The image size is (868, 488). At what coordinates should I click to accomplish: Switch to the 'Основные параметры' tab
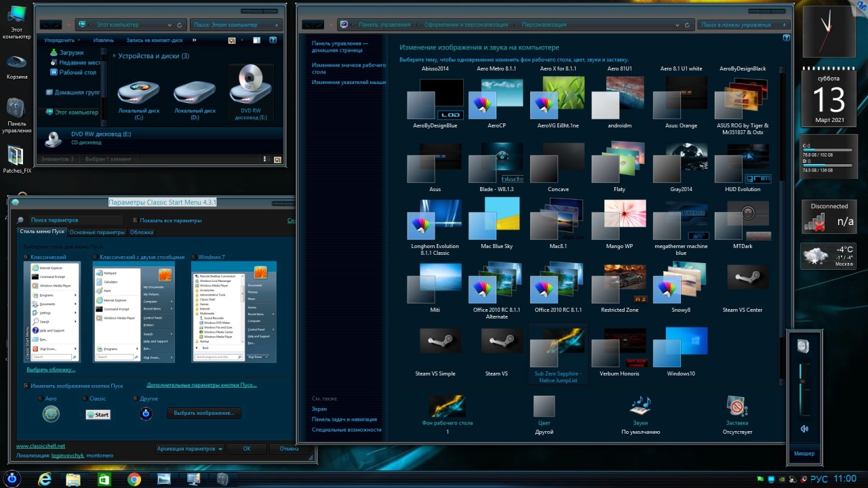pos(97,232)
